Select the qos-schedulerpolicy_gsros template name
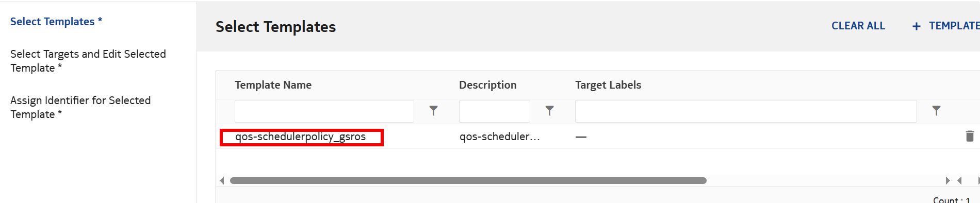The width and height of the screenshot is (980, 203). (301, 137)
